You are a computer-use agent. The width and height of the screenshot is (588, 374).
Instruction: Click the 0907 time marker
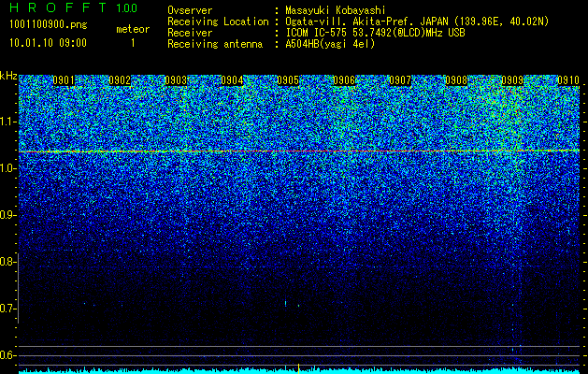(x=400, y=80)
